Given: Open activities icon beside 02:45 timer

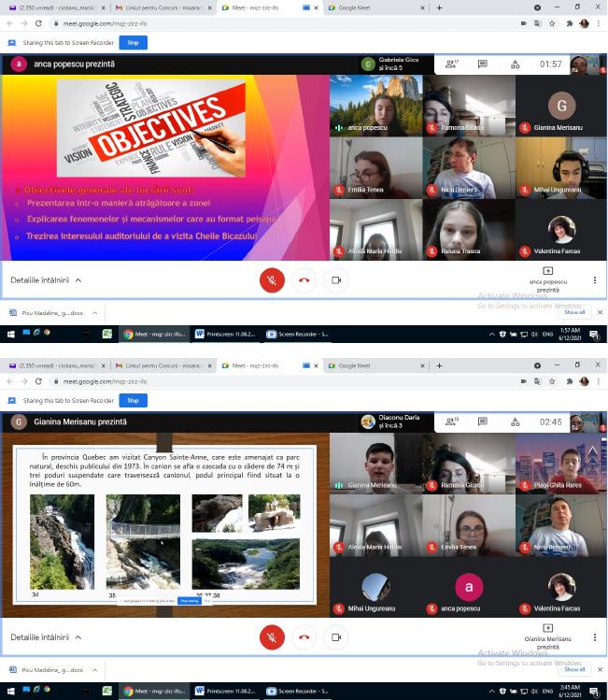Looking at the screenshot, I should pos(516,421).
